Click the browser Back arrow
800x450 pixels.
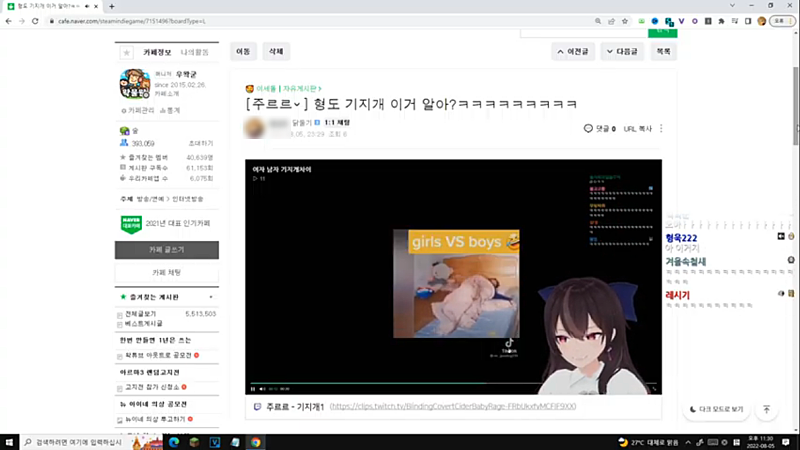pos(8,21)
